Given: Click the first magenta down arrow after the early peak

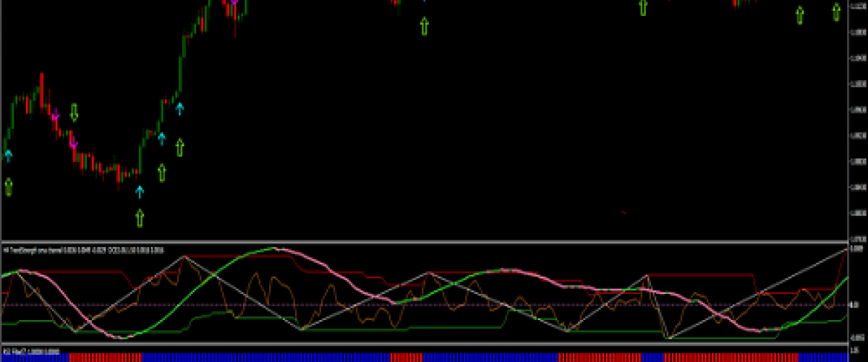Looking at the screenshot, I should [x=55, y=114].
